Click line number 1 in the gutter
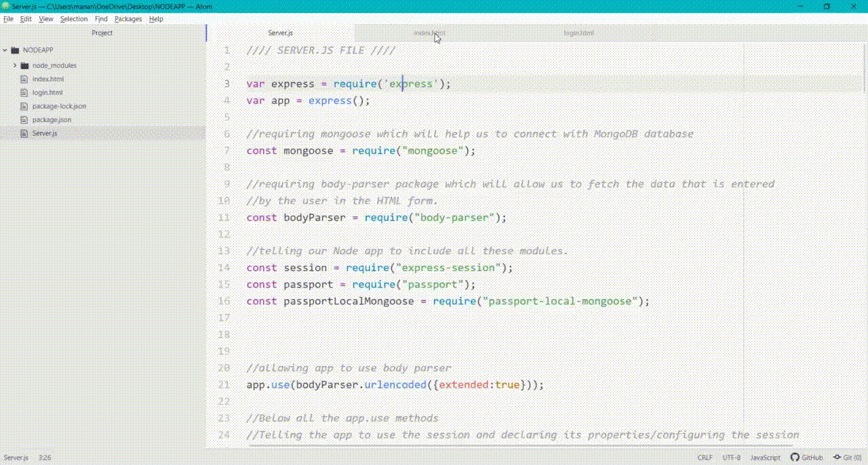868x465 pixels. click(x=227, y=50)
